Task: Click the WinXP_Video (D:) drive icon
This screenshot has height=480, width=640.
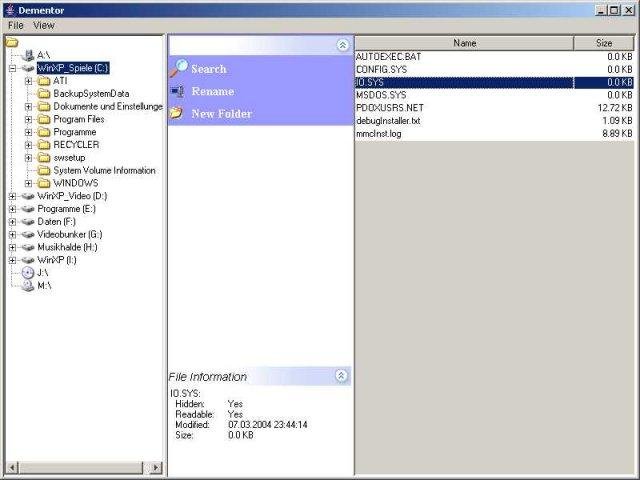Action: (28, 196)
